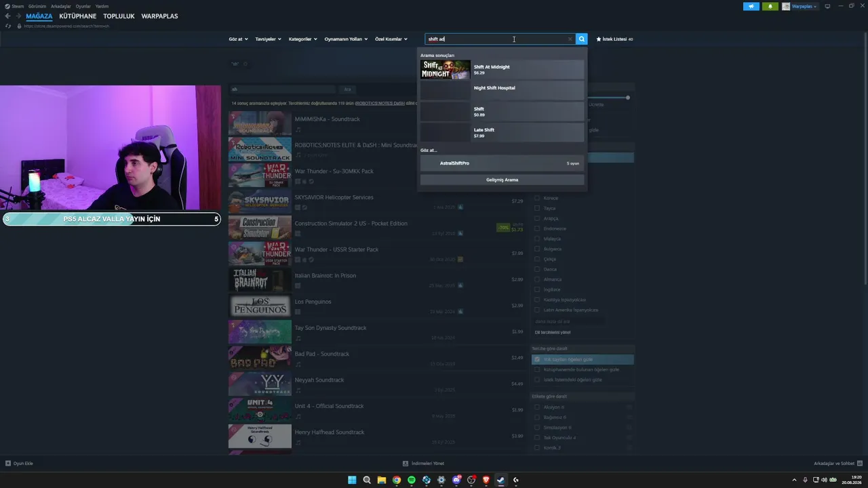Click the İndirmeleri Yönet download icon

tap(406, 464)
